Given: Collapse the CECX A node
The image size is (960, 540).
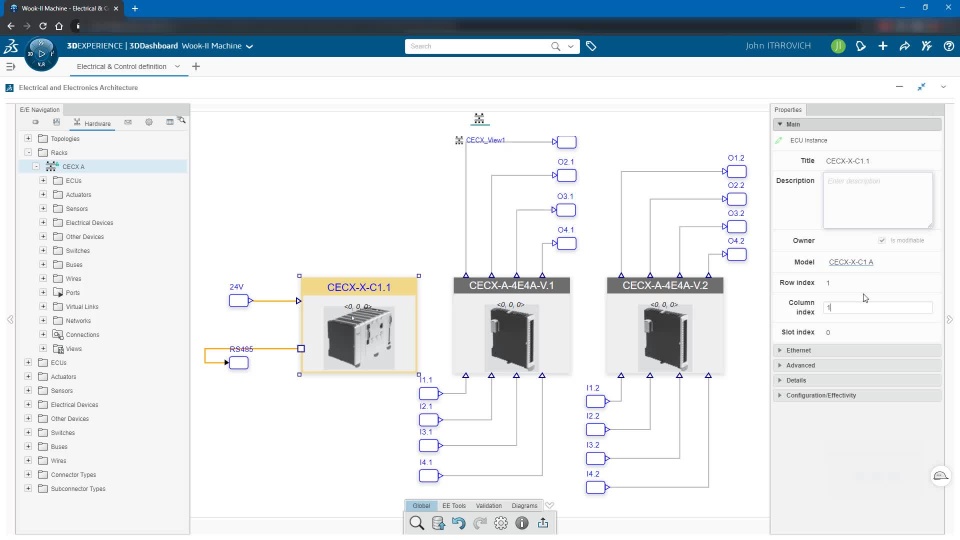Looking at the screenshot, I should pyautogui.click(x=36, y=167).
